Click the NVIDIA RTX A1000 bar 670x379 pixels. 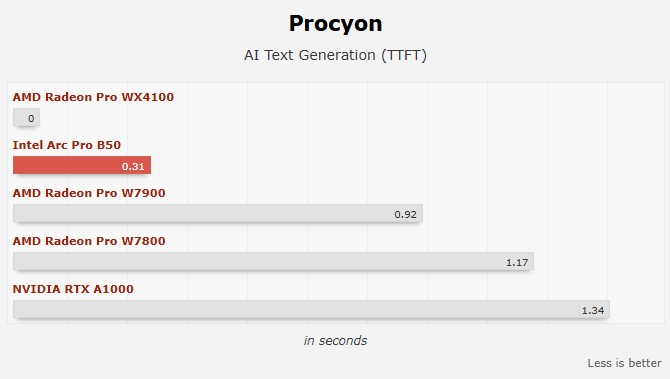tap(311, 309)
